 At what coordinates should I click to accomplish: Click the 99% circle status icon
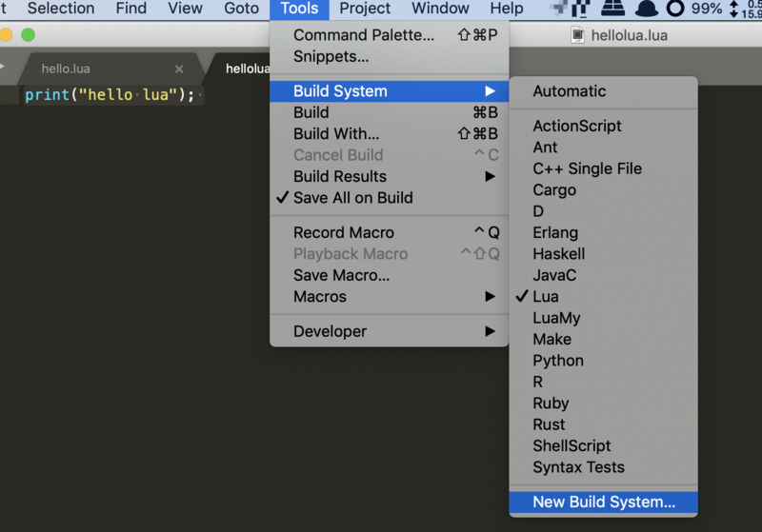pyautogui.click(x=675, y=9)
